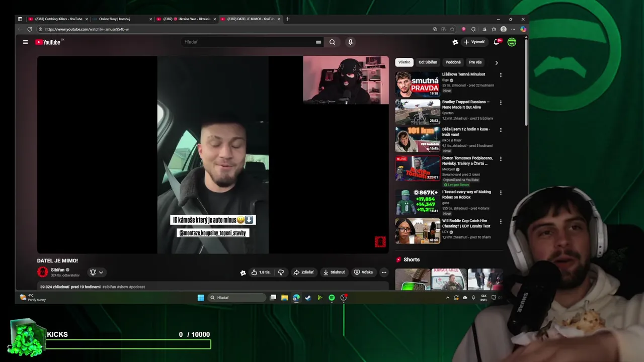Open browser settings three-dot menu
The height and width of the screenshot is (362, 644).
[513, 29]
